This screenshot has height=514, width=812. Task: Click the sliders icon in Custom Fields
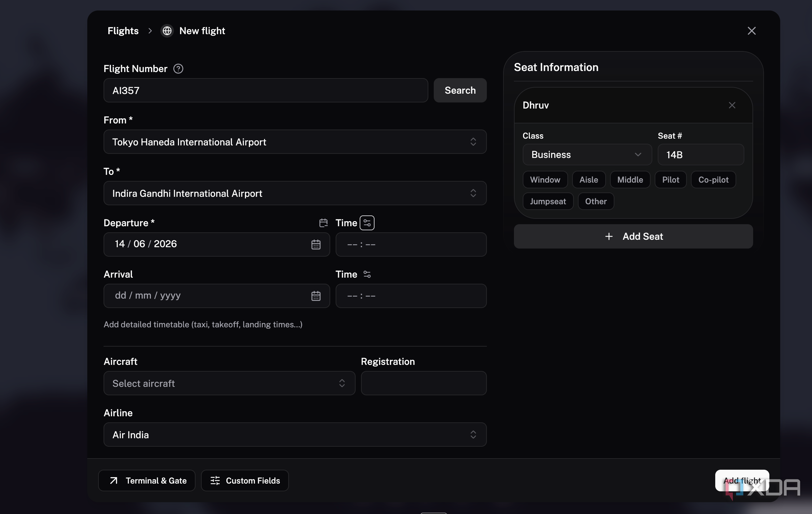pyautogui.click(x=215, y=481)
